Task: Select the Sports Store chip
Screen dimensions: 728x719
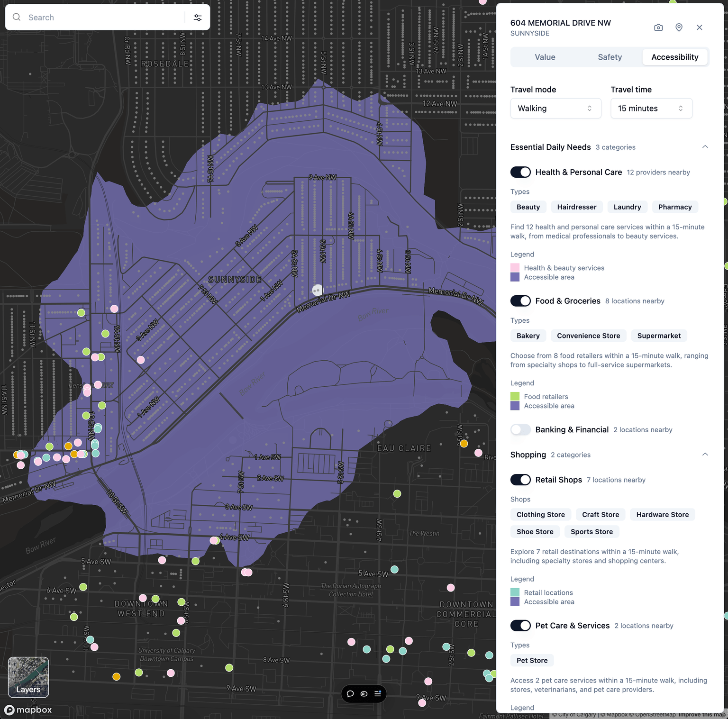Action: tap(591, 532)
